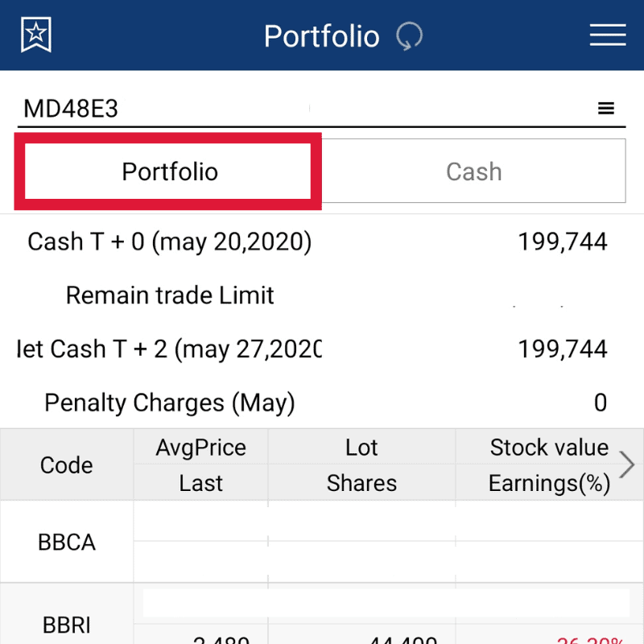Open account list menu icon

coord(606,109)
